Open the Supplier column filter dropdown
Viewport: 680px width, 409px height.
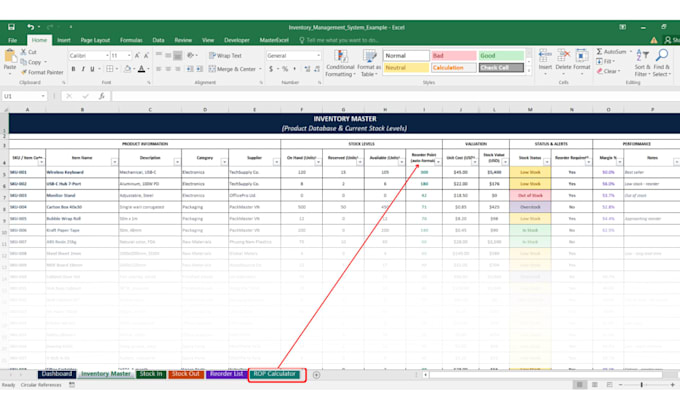point(276,162)
